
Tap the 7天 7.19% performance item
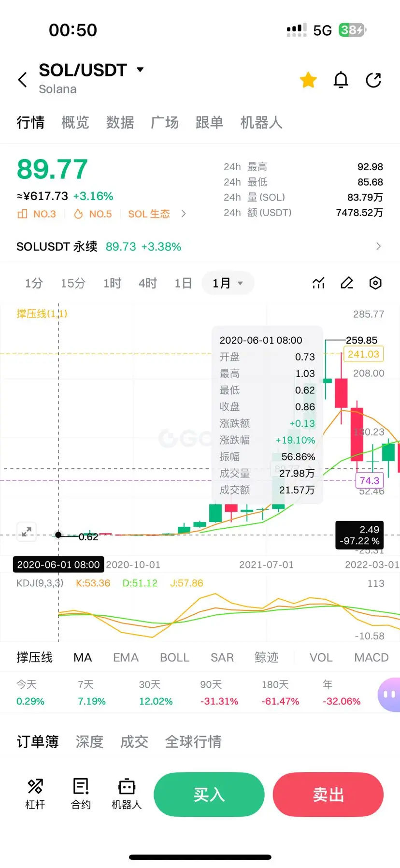click(92, 693)
